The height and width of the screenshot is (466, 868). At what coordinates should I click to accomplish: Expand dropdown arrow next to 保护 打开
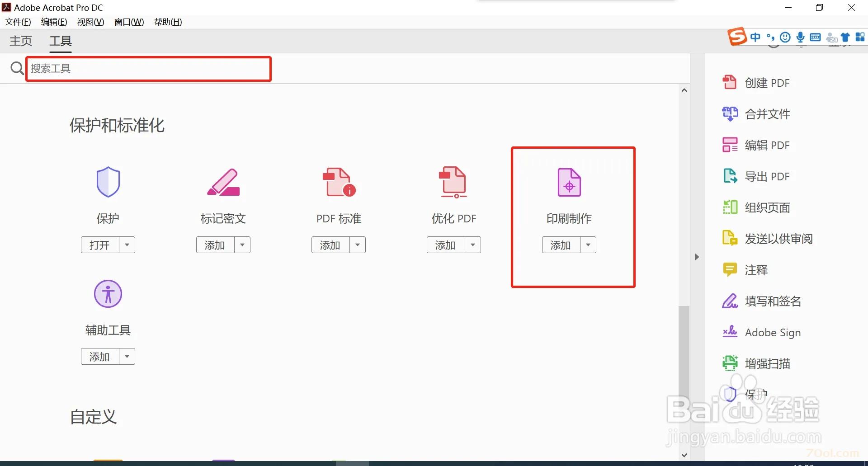(x=127, y=245)
